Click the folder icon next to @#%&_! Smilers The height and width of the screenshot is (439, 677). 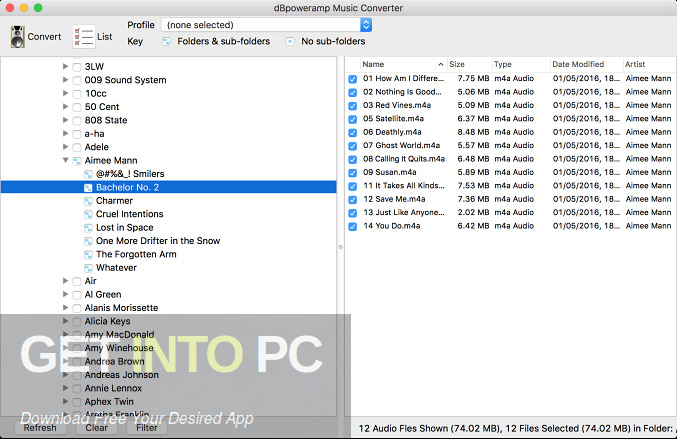88,174
